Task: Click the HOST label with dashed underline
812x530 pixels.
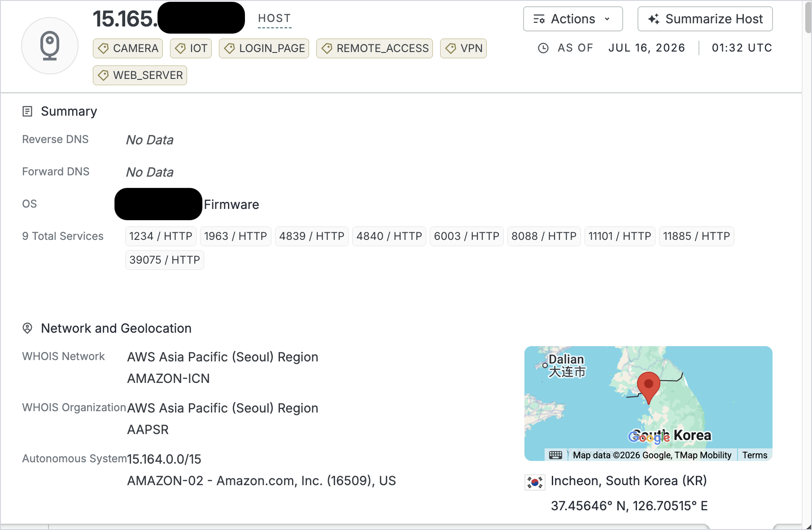Action: click(275, 19)
